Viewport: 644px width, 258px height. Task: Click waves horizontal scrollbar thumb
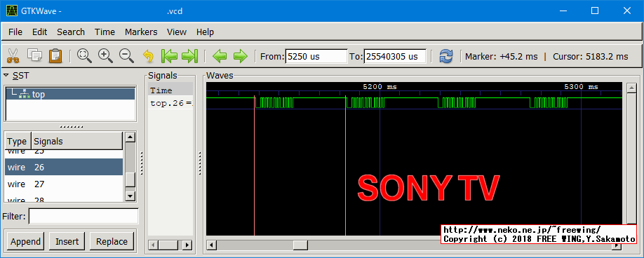(300, 245)
